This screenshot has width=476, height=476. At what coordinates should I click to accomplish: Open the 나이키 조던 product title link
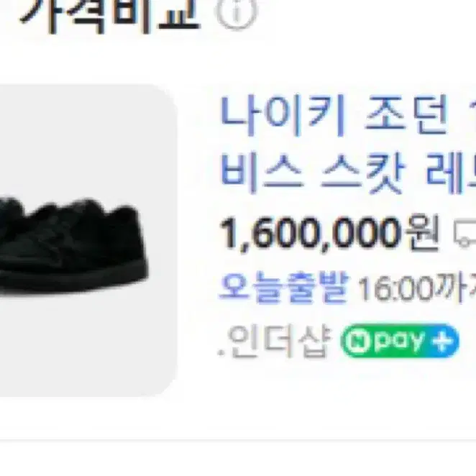pyautogui.click(x=347, y=115)
